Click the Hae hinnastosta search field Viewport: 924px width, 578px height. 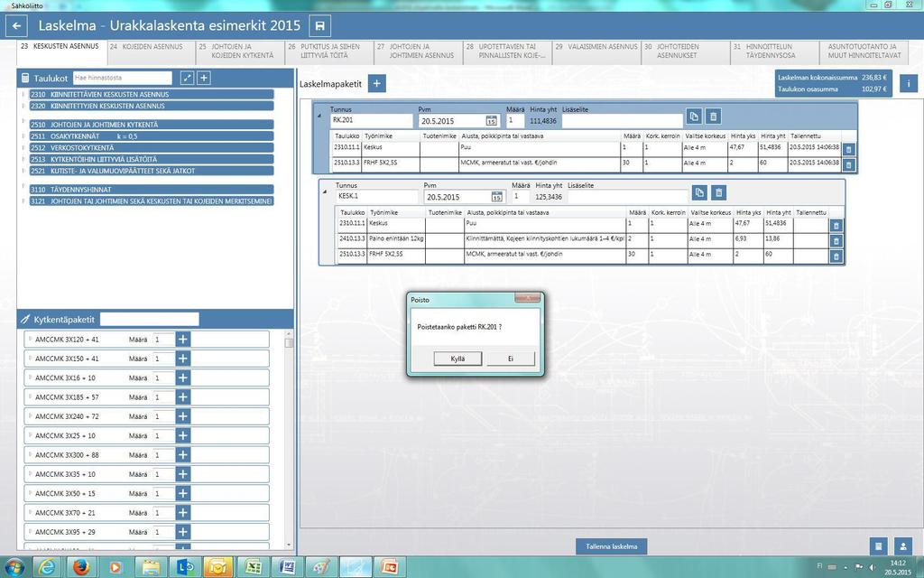pyautogui.click(x=123, y=78)
